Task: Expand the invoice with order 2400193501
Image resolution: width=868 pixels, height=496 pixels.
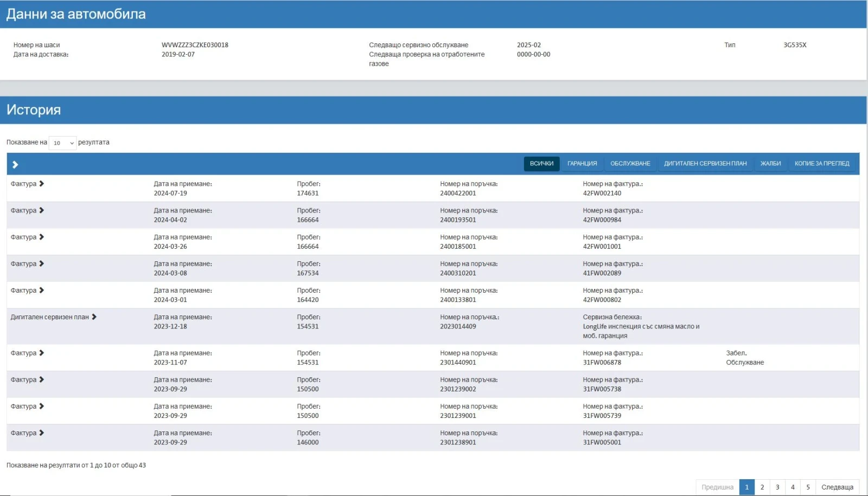Action: coord(42,210)
